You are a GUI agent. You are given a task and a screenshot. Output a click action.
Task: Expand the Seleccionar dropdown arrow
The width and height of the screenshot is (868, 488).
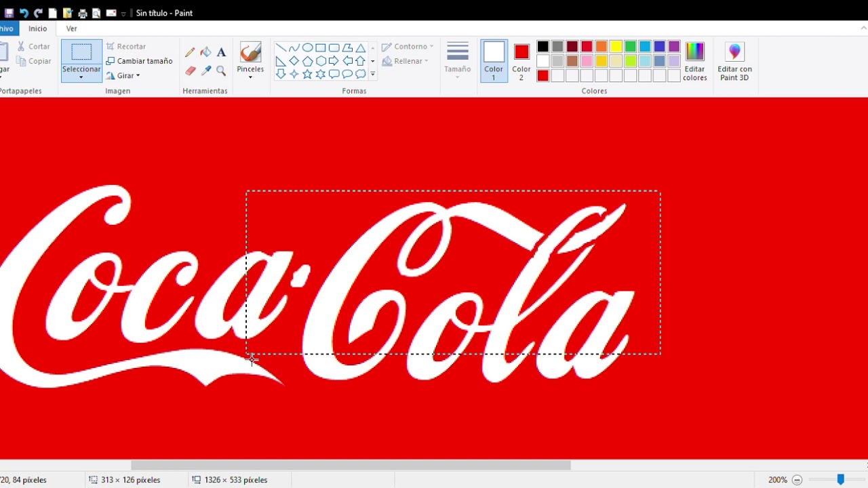tap(81, 77)
